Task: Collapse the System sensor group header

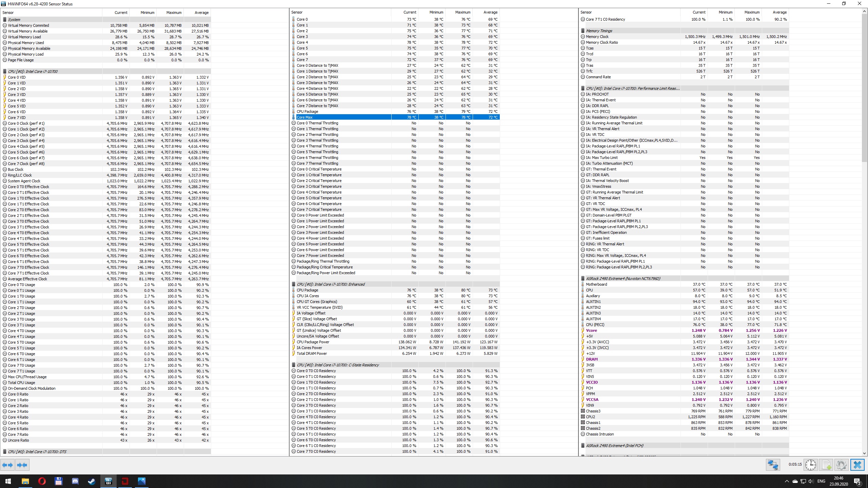Action: 14,20
